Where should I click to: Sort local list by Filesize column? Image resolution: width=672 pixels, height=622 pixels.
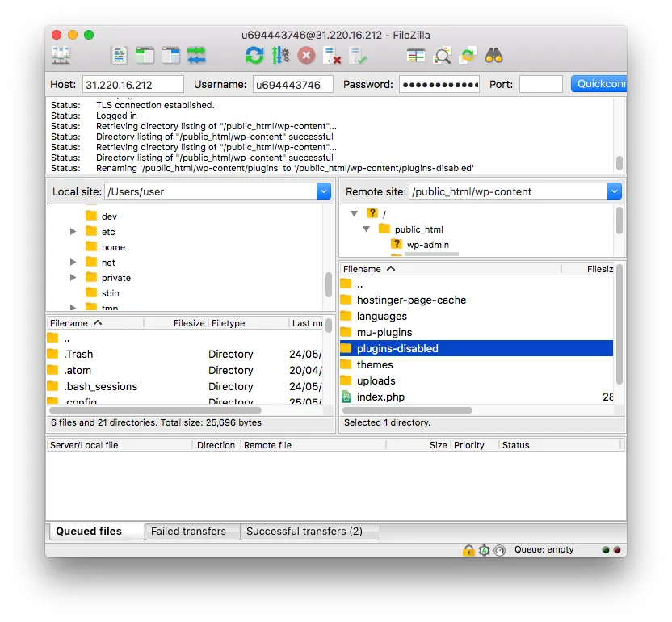coord(176,323)
